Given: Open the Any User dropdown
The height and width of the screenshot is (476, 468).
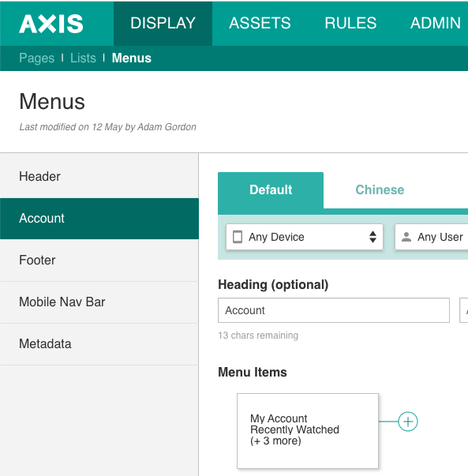Looking at the screenshot, I should pyautogui.click(x=431, y=237).
